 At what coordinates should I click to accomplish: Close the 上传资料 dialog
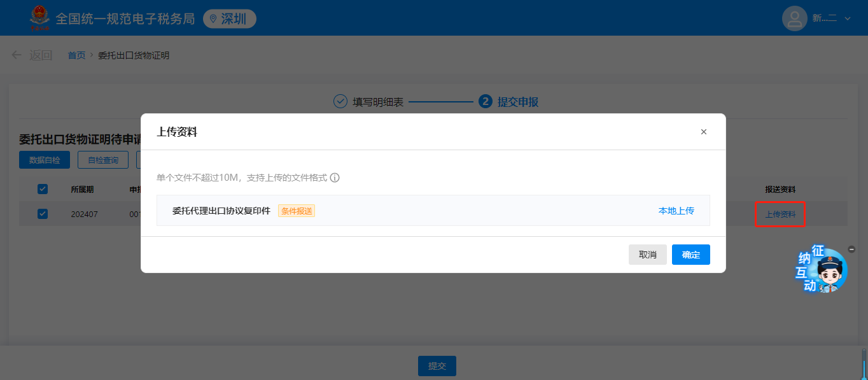click(703, 132)
